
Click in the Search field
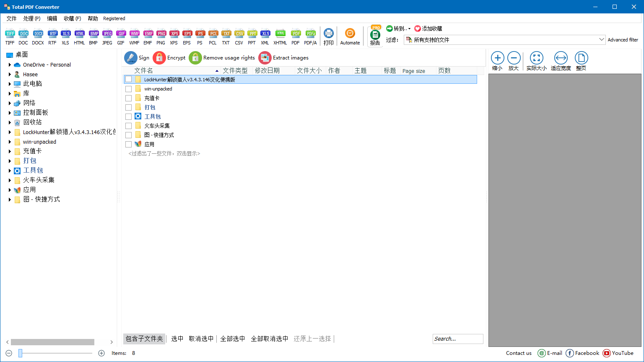click(x=458, y=339)
